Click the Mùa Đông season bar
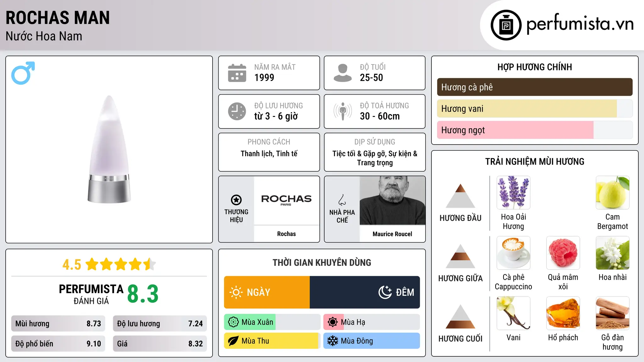The width and height of the screenshot is (644, 362). 371,341
